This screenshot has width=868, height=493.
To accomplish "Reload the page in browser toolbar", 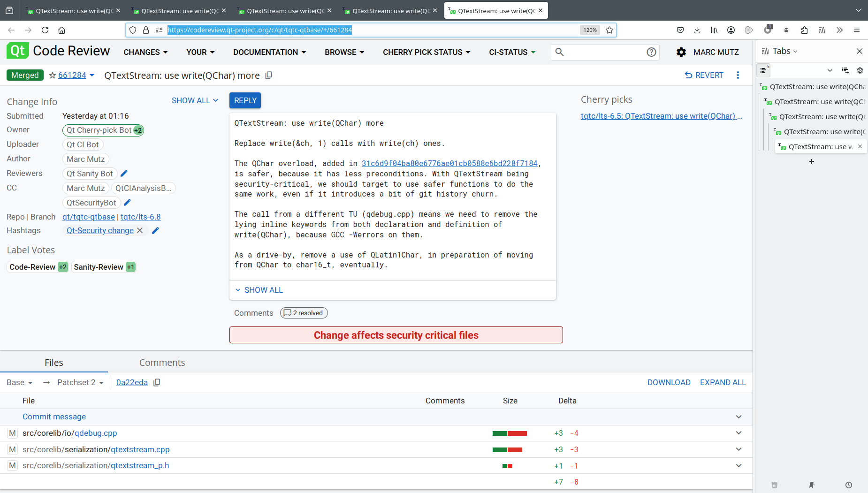I will point(45,30).
